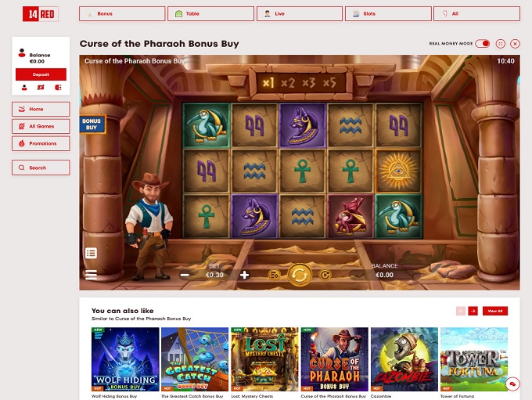This screenshot has height=400, width=532.
Task: Go to Promotions in sidebar
Action: click(x=41, y=143)
